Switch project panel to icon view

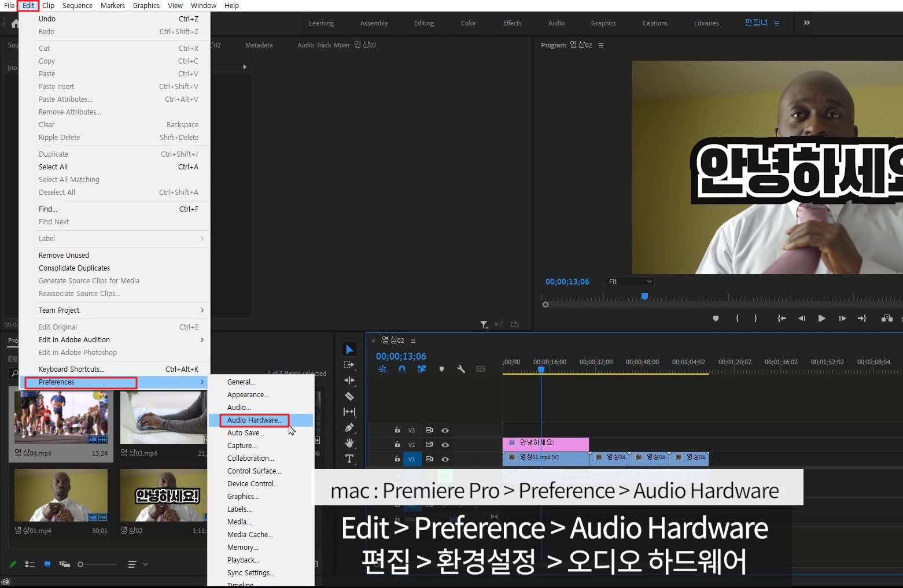pyautogui.click(x=47, y=564)
